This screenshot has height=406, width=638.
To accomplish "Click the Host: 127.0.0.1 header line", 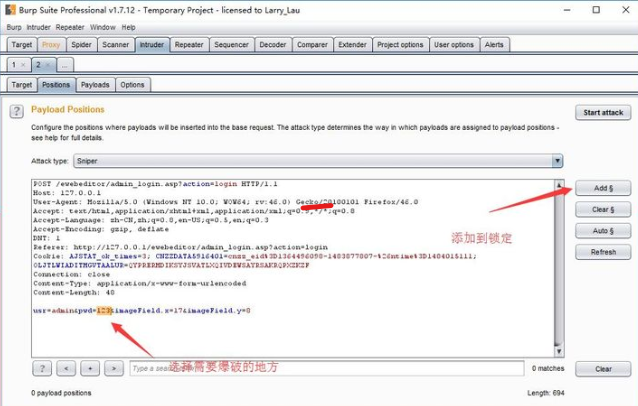I will click(67, 193).
